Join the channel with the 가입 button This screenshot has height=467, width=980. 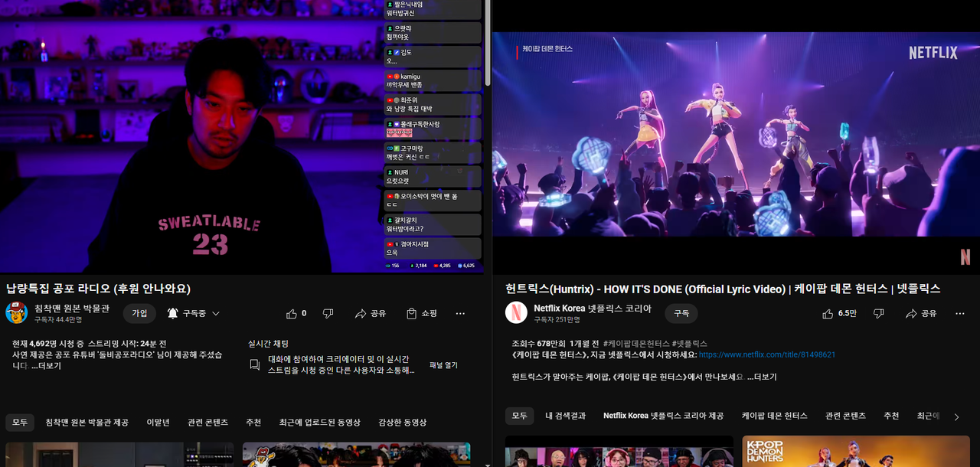pos(139,313)
